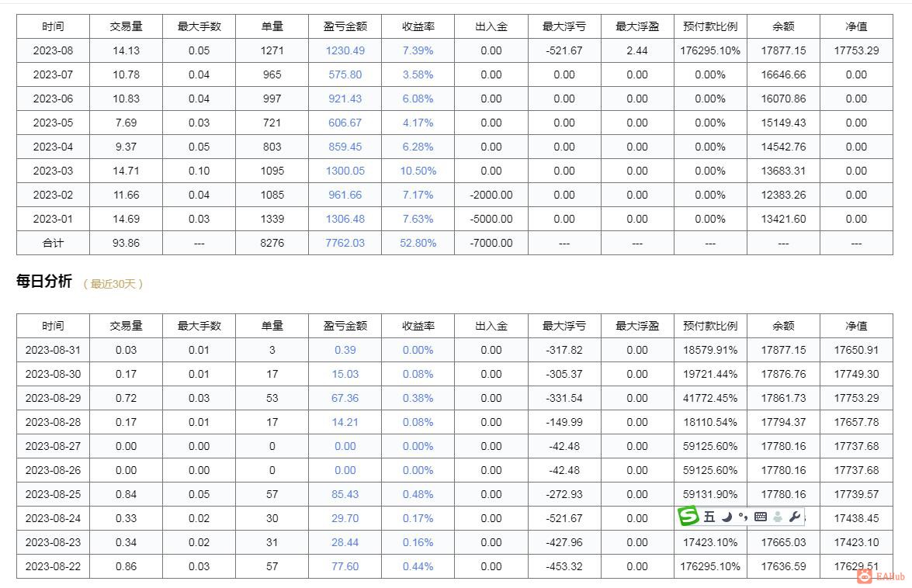
Task: Click the -2000.00 deposit/withdrawal cell
Action: tap(491, 195)
